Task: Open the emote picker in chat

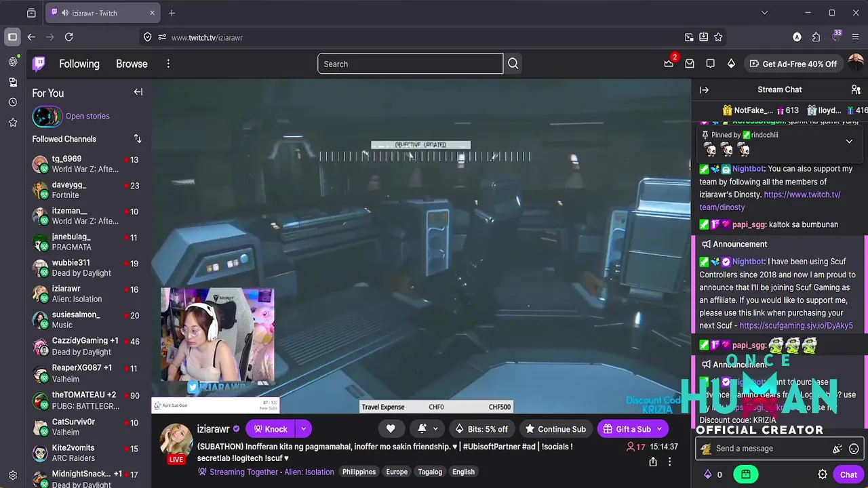Action: pyautogui.click(x=854, y=449)
